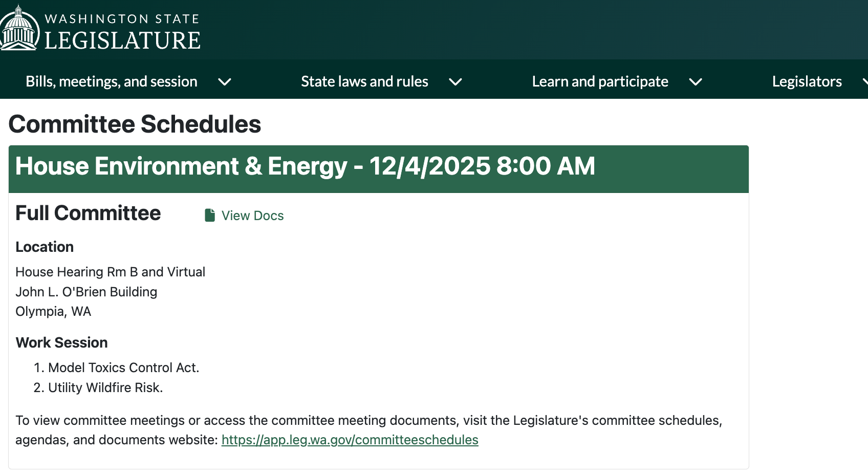Click the Washington State Legislature capitol dome logo
The width and height of the screenshot is (868, 474).
click(19, 28)
